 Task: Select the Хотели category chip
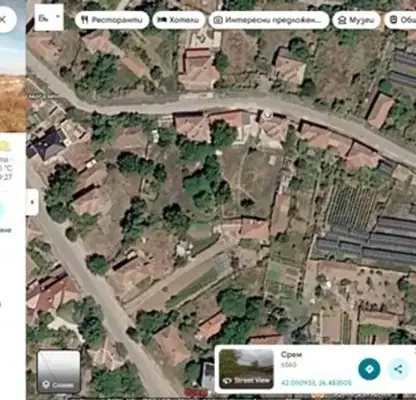pos(180,20)
